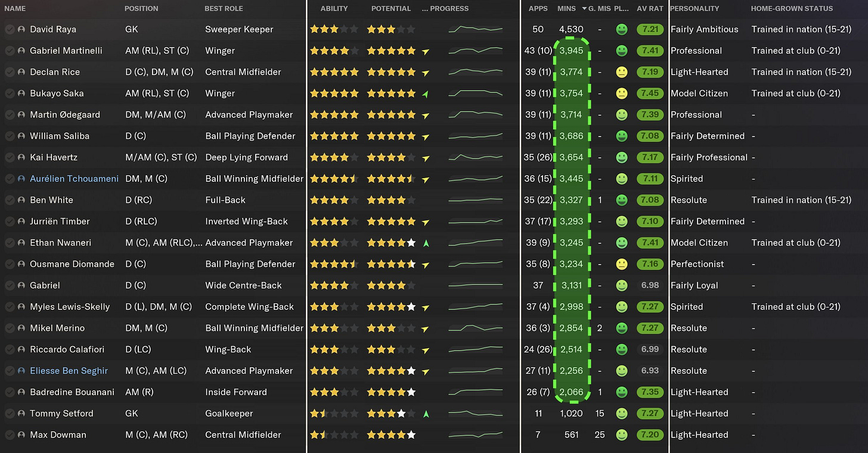Viewport: 868px width, 453px height.
Task: Click Kai Havertz's progress arrow icon
Action: 426,158
